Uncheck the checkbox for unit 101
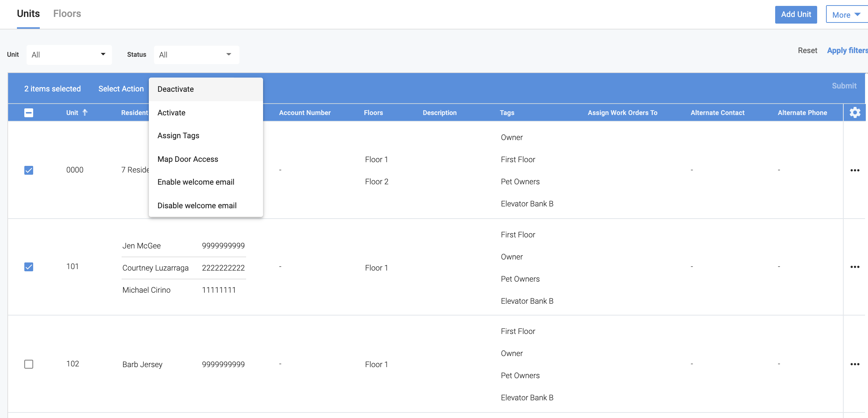 point(29,267)
